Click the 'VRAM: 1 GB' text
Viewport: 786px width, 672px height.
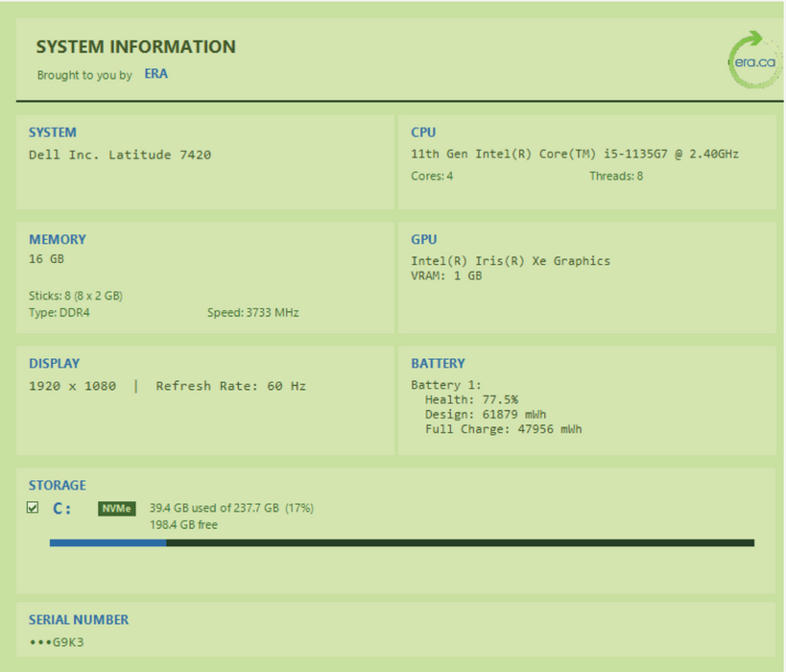tap(446, 276)
